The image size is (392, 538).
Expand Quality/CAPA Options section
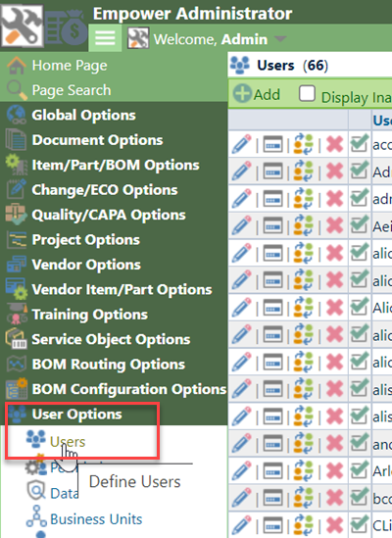[x=109, y=216]
